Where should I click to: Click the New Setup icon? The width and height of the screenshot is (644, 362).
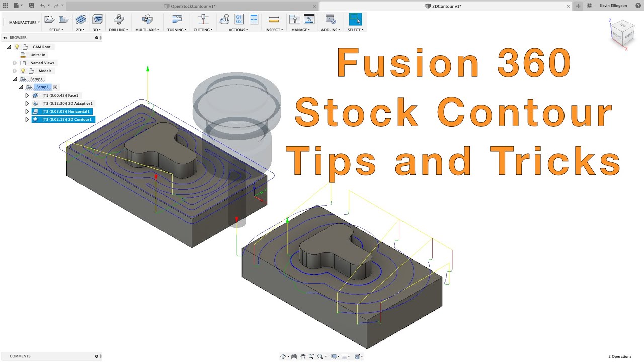pyautogui.click(x=49, y=20)
